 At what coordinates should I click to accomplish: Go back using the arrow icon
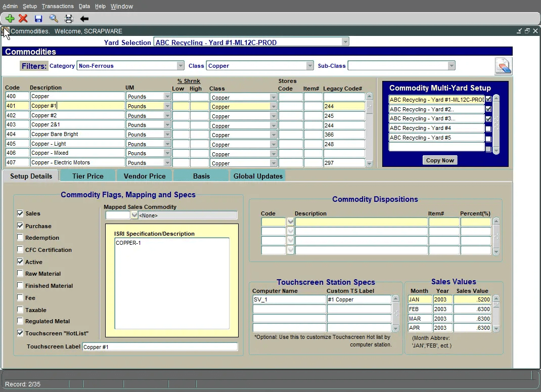[x=84, y=18]
